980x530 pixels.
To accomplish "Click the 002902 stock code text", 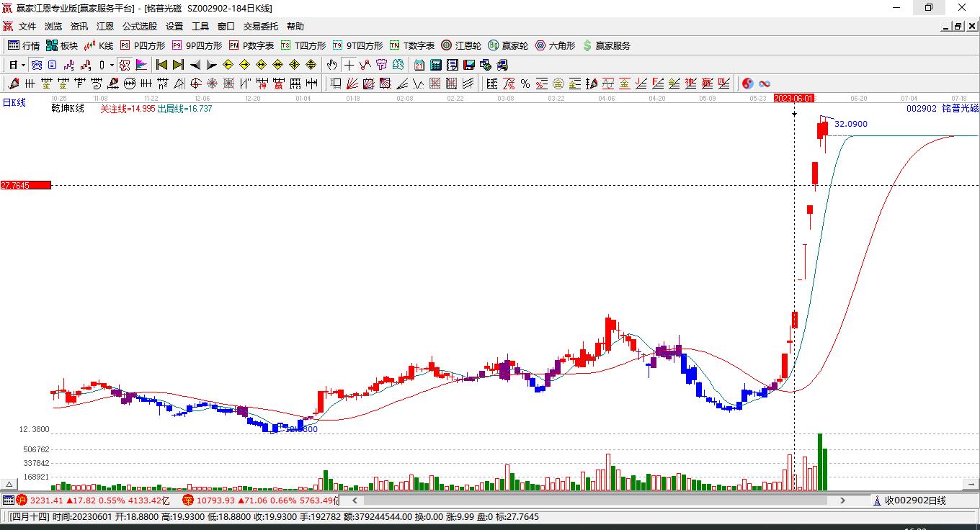I will [x=922, y=109].
